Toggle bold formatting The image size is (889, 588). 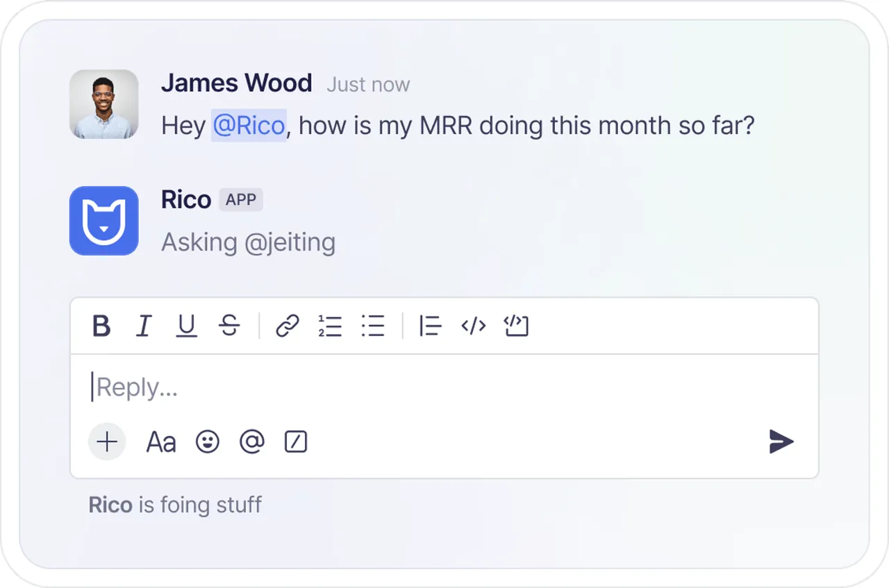click(x=101, y=326)
